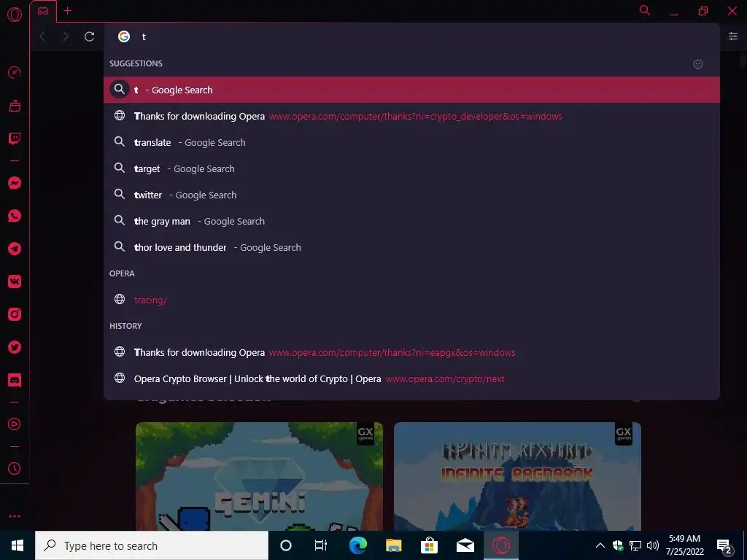Select 'target' Google Search suggestion
Screen dimensions: 747x560
coord(411,168)
